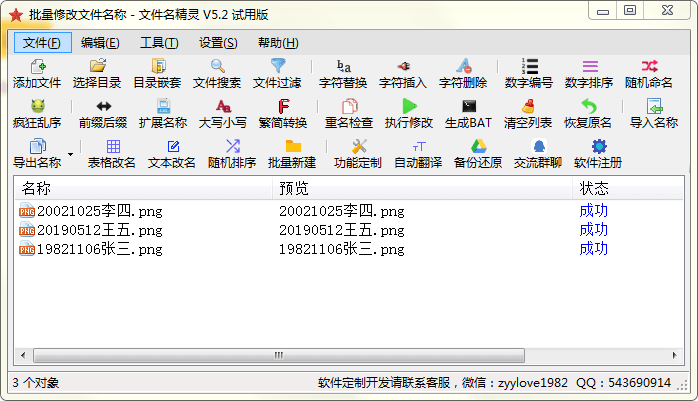
Task: Open the 繁简转换 conversion tool
Action: click(x=284, y=106)
